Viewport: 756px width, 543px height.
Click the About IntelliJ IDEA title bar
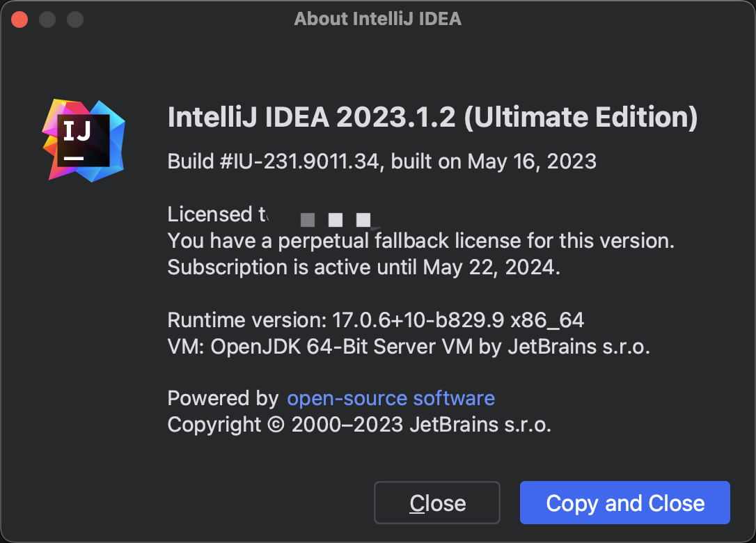click(378, 19)
